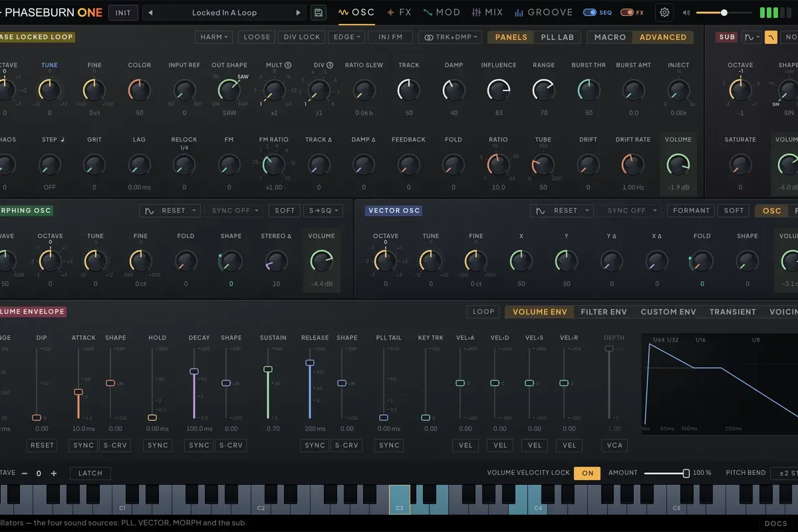Click the SUSTAIN envelope slider

click(x=268, y=383)
